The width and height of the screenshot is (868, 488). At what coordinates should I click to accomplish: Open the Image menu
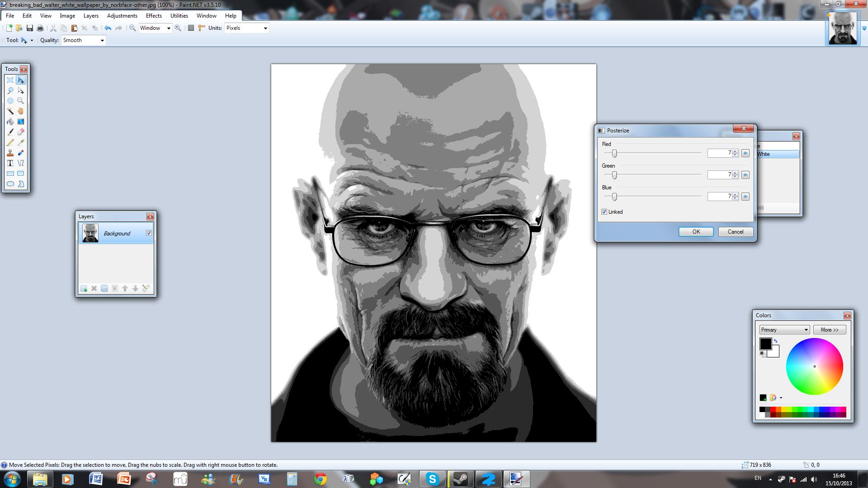point(67,16)
